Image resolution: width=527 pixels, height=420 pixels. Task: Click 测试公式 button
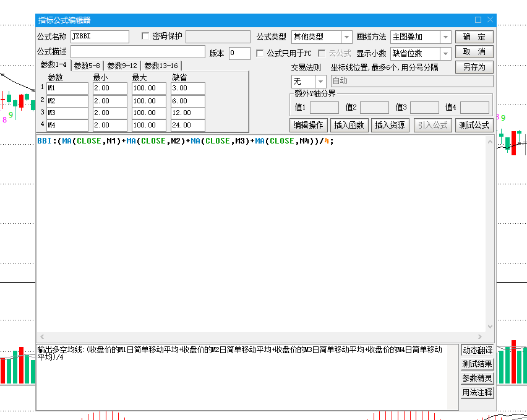click(x=474, y=125)
